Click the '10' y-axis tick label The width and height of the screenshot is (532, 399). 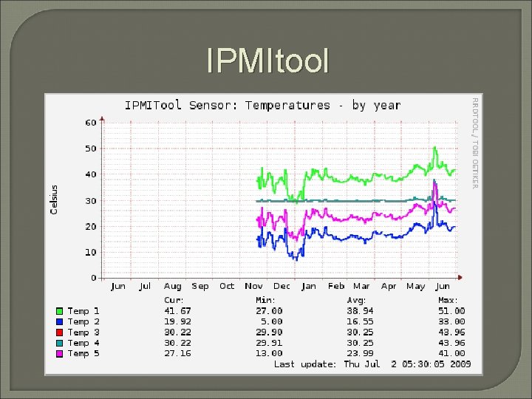point(91,252)
